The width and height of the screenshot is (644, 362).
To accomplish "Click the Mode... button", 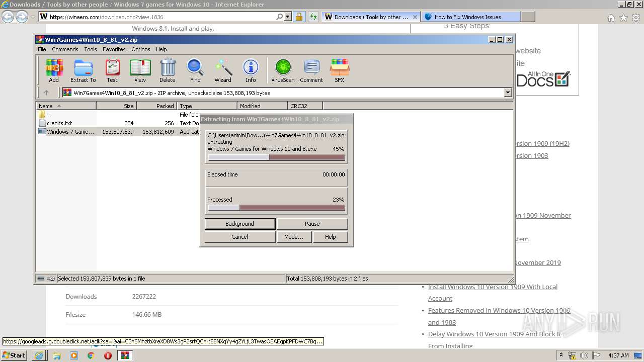I will point(294,237).
